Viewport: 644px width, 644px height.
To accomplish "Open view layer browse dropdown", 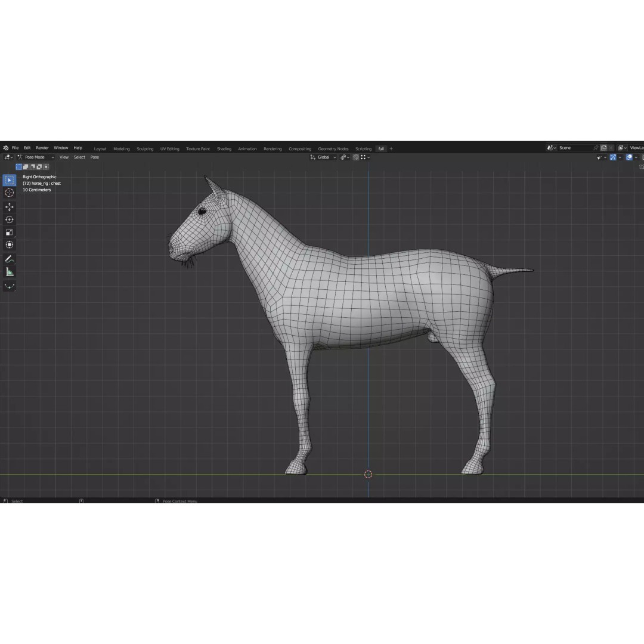I will (x=622, y=148).
